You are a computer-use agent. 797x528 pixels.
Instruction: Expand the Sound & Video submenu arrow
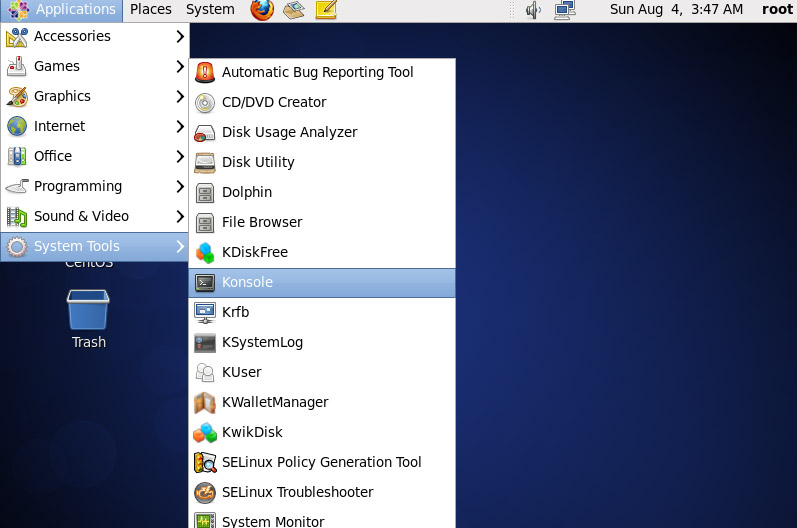[x=180, y=216]
